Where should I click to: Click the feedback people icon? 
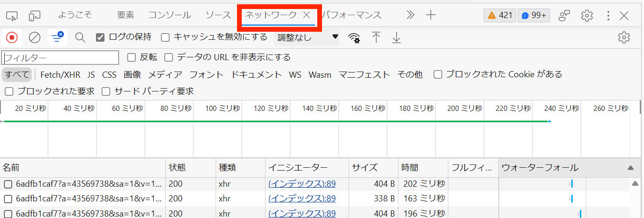pos(564,16)
